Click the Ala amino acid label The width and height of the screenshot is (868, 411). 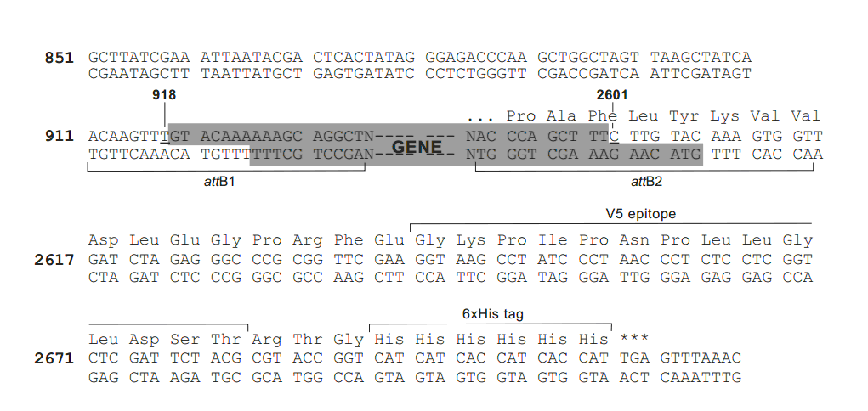pos(561,116)
